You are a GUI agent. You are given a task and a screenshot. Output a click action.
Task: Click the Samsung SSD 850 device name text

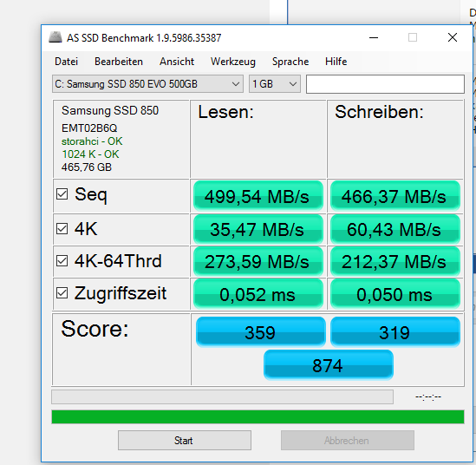pyautogui.click(x=110, y=110)
